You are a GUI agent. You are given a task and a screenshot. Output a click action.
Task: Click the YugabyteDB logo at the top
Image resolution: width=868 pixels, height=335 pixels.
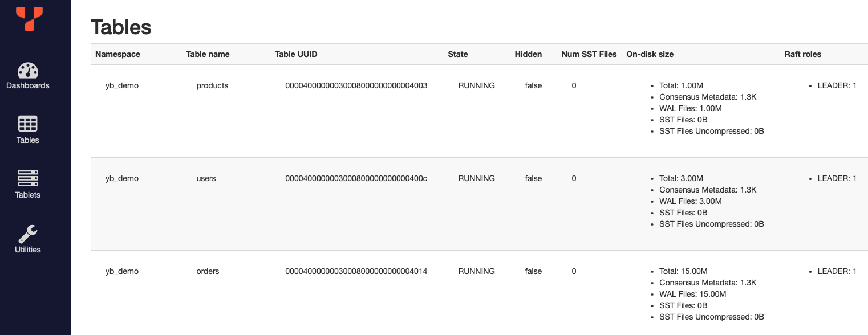27,19
